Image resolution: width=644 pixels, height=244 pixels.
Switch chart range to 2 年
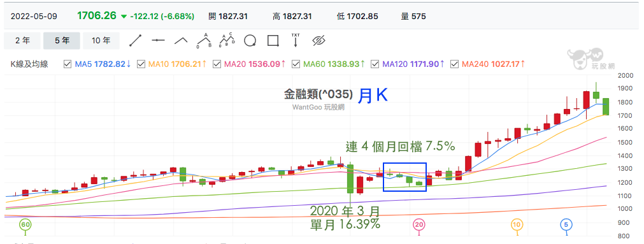(x=22, y=41)
